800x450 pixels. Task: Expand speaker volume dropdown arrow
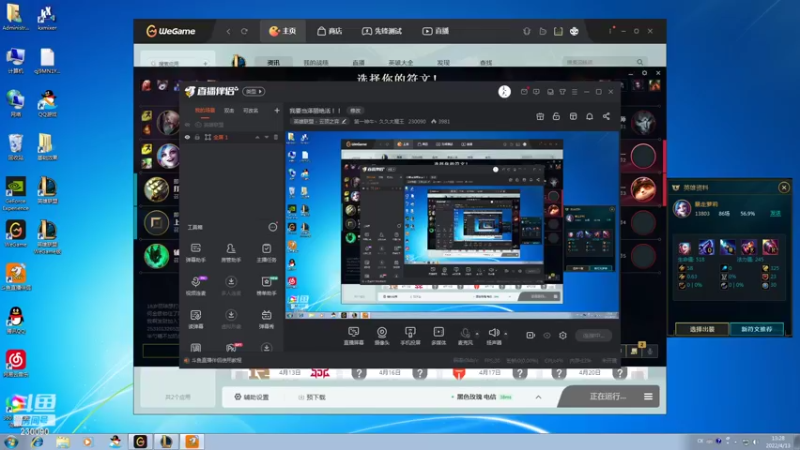click(x=506, y=334)
